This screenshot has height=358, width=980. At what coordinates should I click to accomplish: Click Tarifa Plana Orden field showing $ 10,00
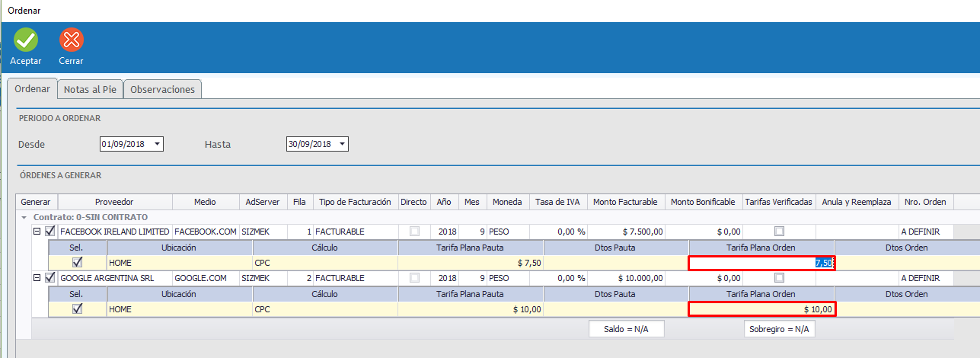[x=761, y=309]
